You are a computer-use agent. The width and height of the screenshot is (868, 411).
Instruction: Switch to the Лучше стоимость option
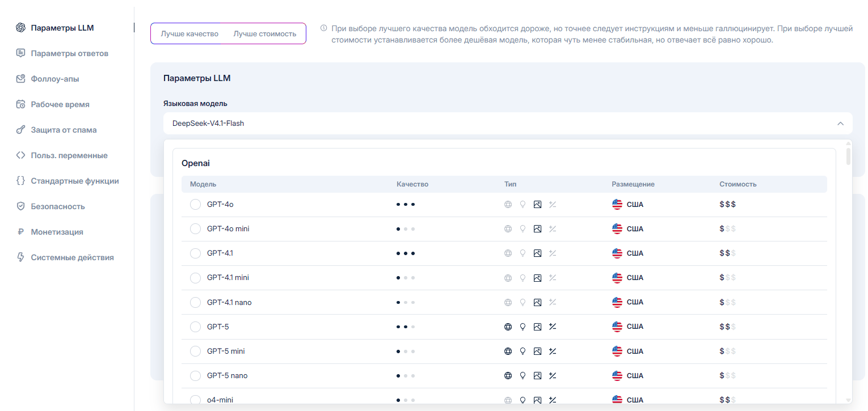[265, 33]
